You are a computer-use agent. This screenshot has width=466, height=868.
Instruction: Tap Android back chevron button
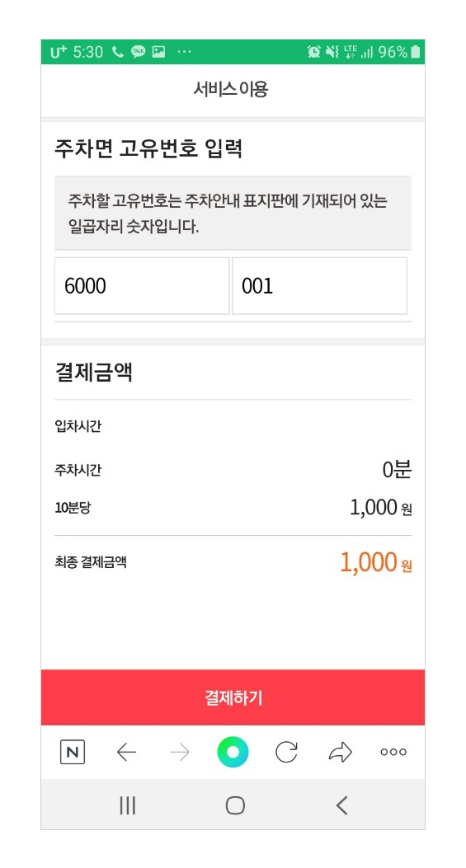coord(342,805)
